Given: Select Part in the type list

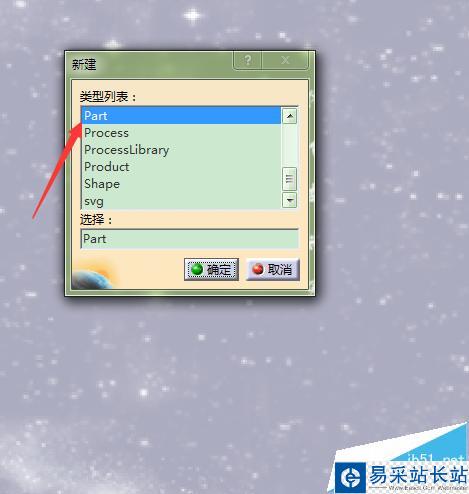Looking at the screenshot, I should click(181, 116).
